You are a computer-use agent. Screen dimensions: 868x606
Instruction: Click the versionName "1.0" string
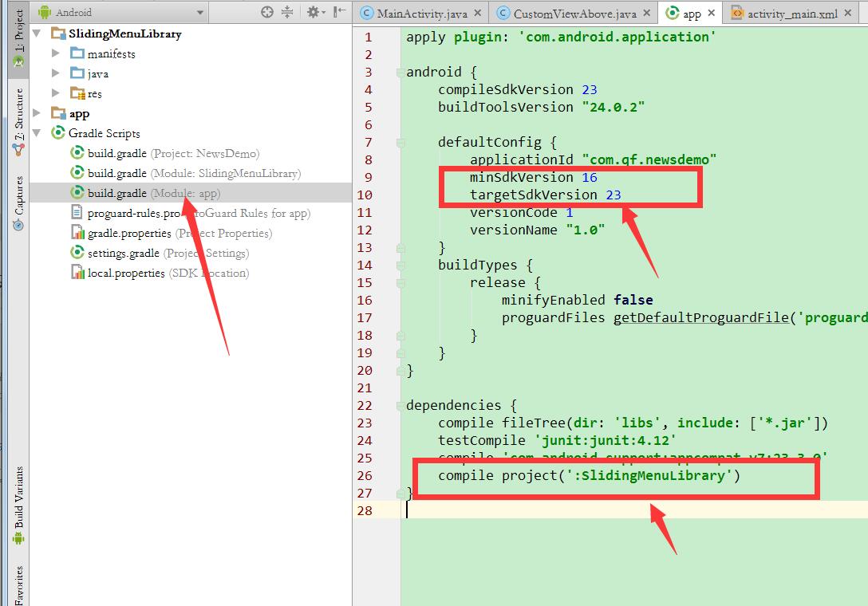click(x=586, y=230)
